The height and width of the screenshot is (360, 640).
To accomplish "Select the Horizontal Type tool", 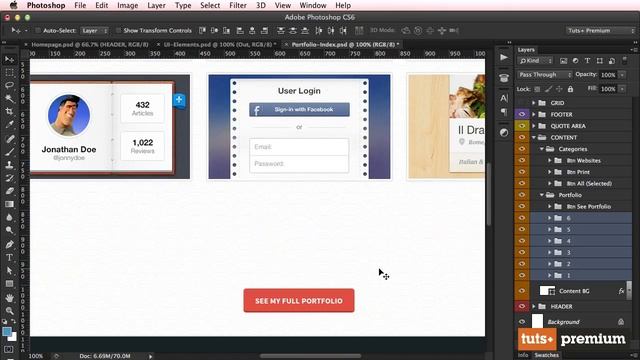I will [x=9, y=258].
